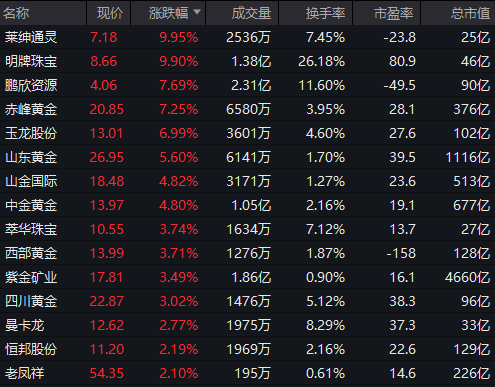Select the 山金国际 row
This screenshot has width=495, height=387.
click(247, 181)
